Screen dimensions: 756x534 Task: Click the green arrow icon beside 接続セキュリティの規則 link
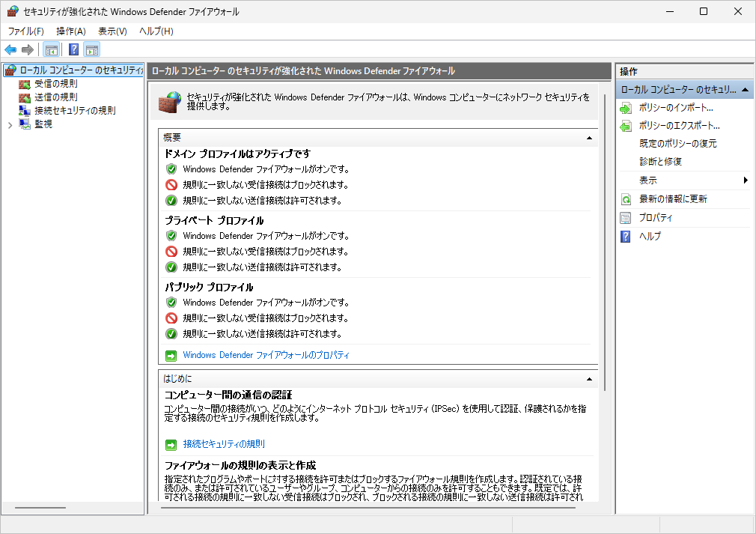pos(171,445)
